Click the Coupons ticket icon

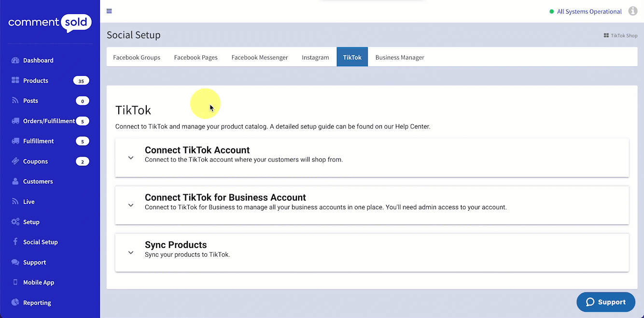[x=15, y=161]
